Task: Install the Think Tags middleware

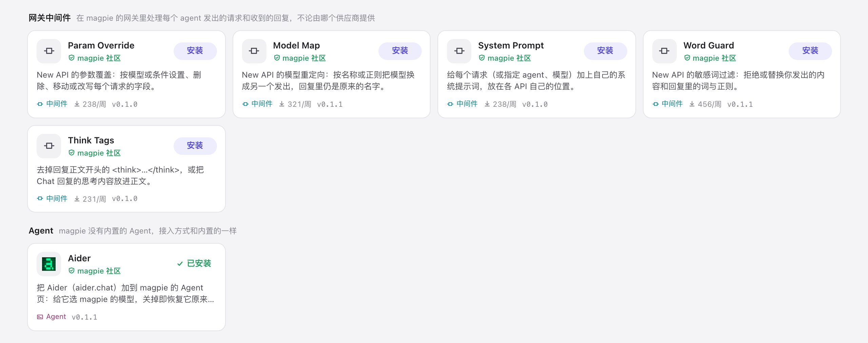Action: point(195,146)
